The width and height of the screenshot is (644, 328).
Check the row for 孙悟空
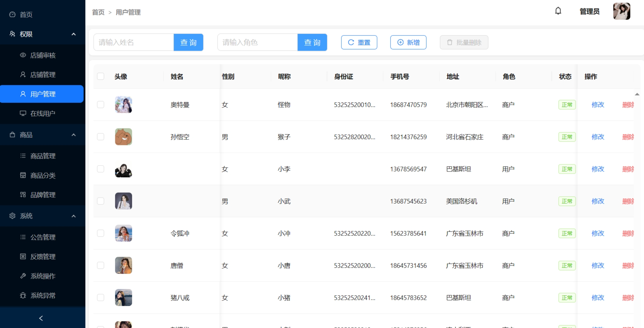(x=100, y=137)
